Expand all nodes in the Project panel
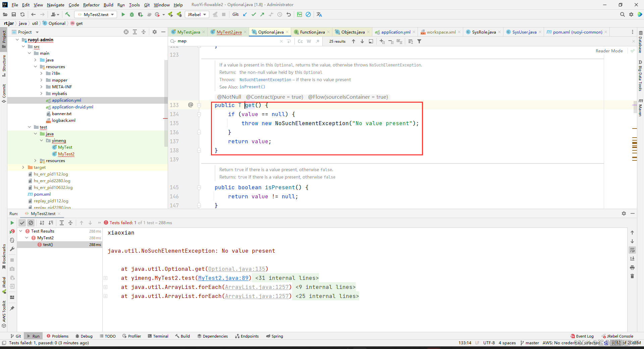644x349 pixels. (135, 32)
